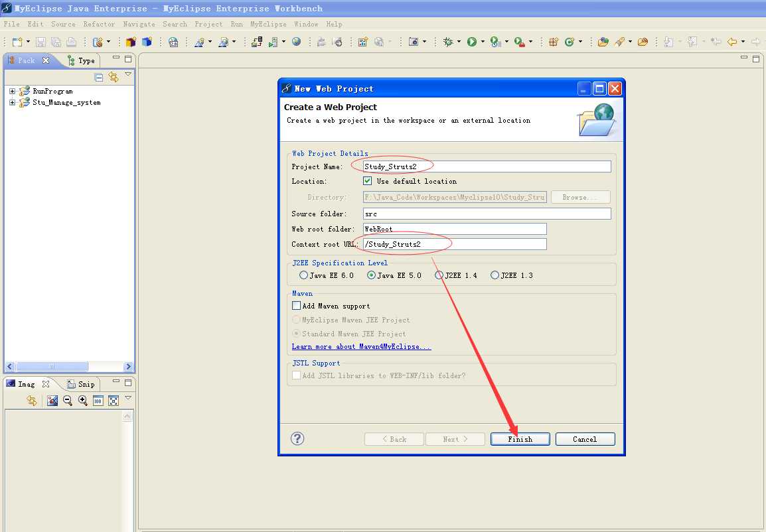The height and width of the screenshot is (532, 766).
Task: Open the Back history dropdown arrow
Action: click(x=743, y=42)
